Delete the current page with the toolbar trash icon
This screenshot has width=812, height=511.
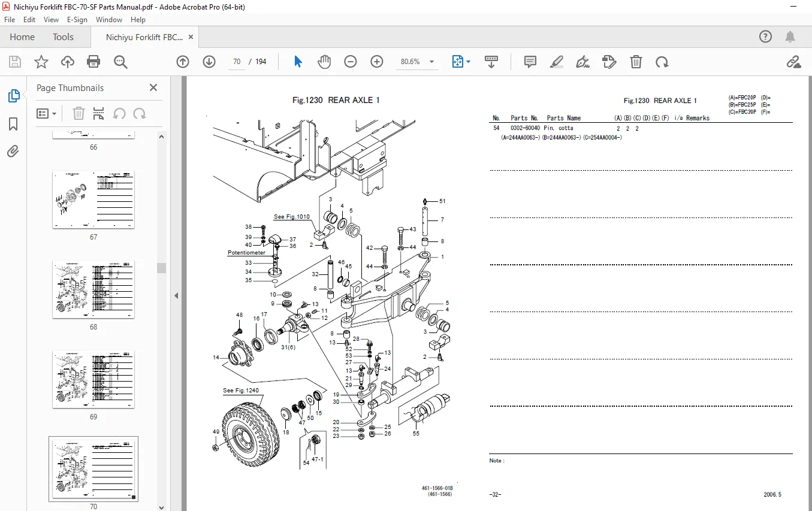[x=636, y=62]
